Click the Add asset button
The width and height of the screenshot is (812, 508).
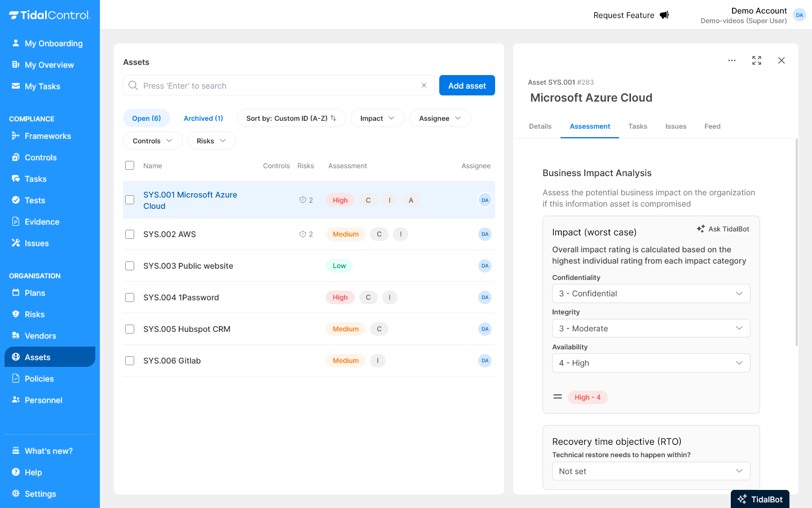(467, 86)
